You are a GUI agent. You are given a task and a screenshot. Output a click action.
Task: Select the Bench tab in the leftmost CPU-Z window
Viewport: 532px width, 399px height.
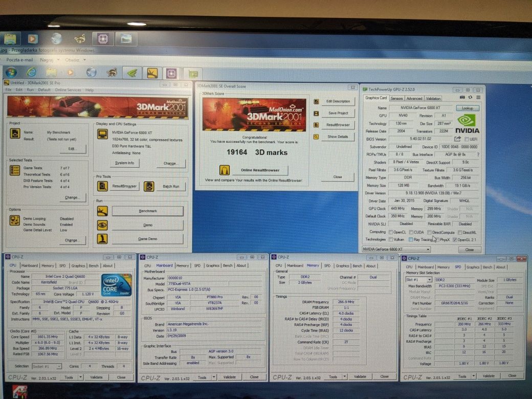(x=94, y=265)
